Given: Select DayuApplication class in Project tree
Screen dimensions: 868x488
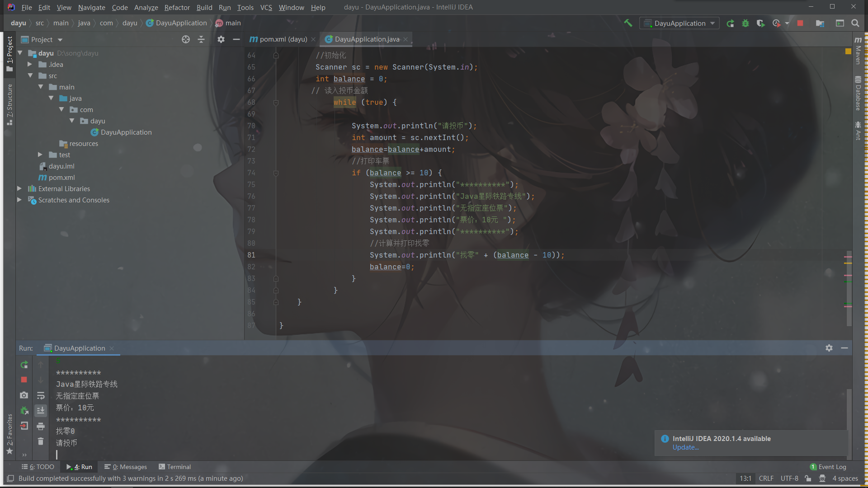Looking at the screenshot, I should pyautogui.click(x=126, y=132).
